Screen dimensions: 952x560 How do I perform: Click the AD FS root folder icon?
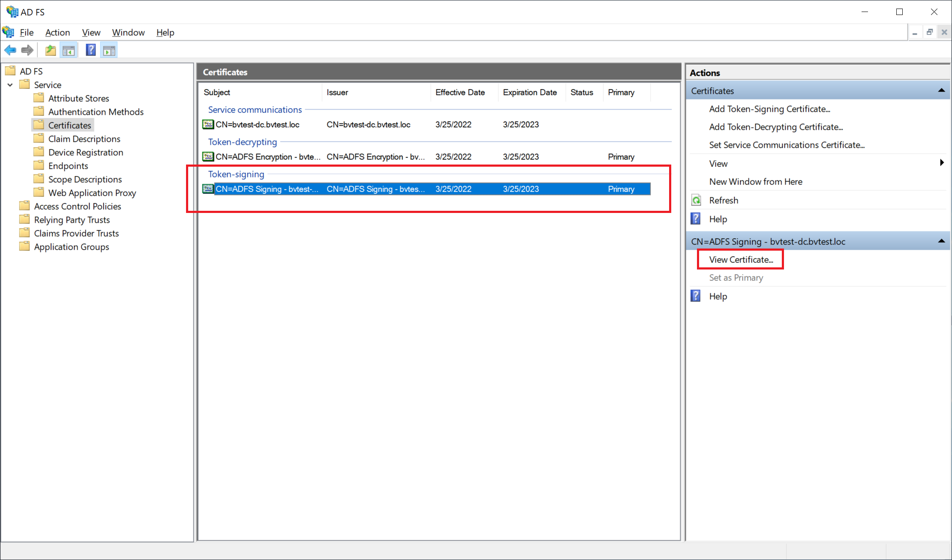click(x=10, y=71)
